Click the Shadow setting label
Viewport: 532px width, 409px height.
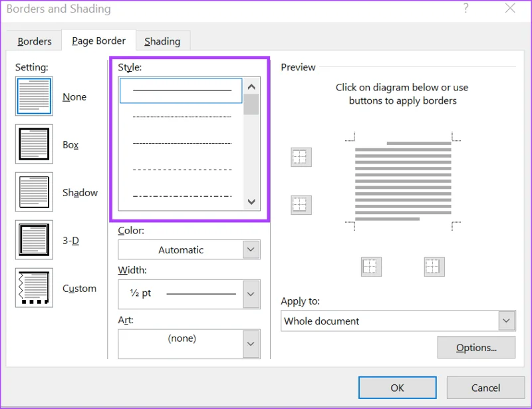point(80,193)
